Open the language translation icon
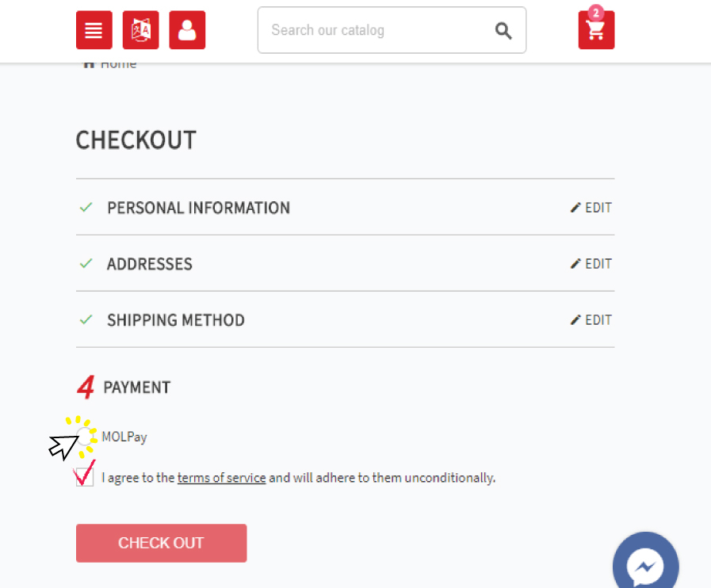Viewport: 711px width, 588px height. (140, 30)
